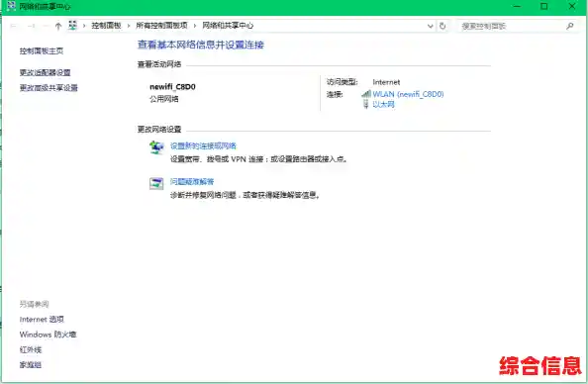The width and height of the screenshot is (588, 384).
Task: Open 红外线 link in the sidebar
Action: [x=31, y=349]
